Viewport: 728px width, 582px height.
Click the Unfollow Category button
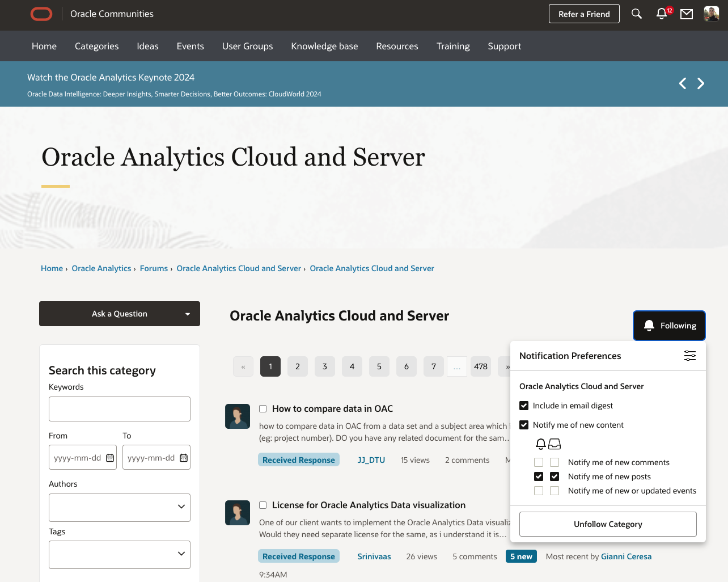click(608, 524)
